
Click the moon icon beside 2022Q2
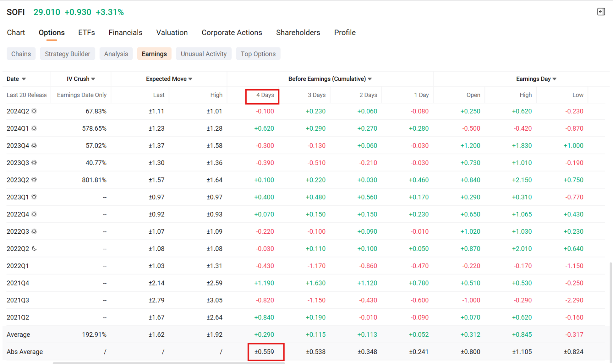click(x=34, y=248)
